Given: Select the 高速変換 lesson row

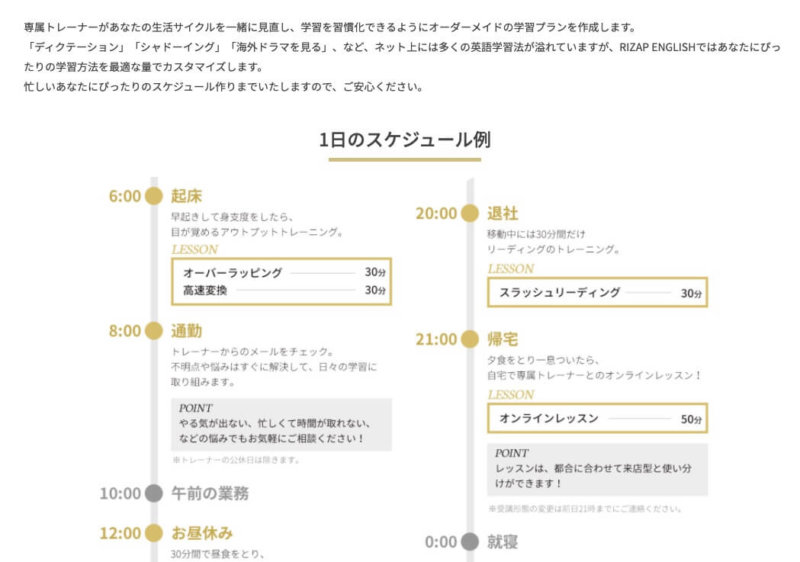Looking at the screenshot, I should (x=281, y=290).
